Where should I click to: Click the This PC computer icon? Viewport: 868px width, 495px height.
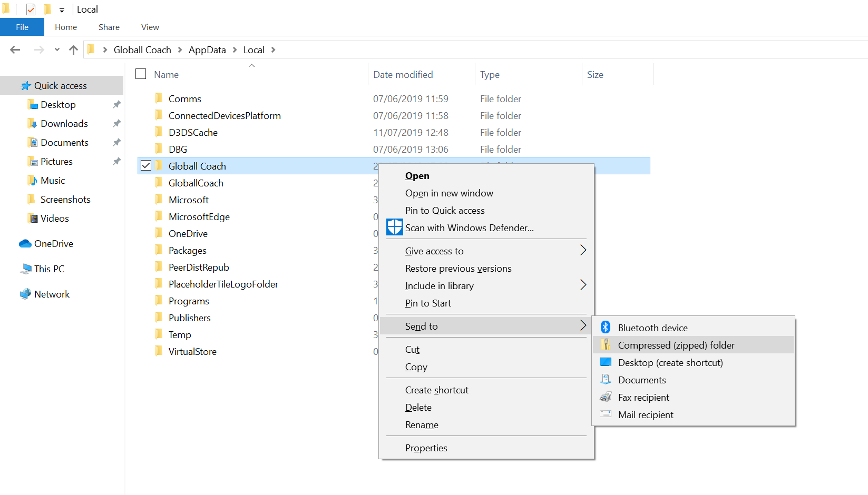point(25,269)
